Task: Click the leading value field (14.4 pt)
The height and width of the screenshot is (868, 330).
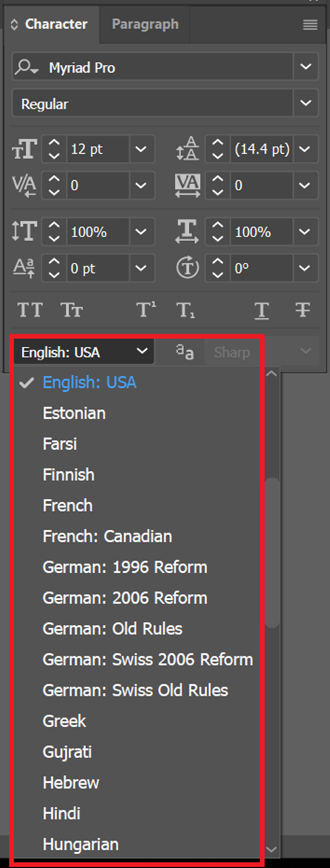Action: pyautogui.click(x=261, y=149)
